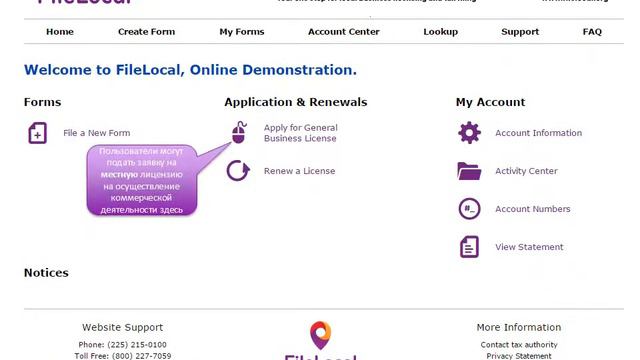640x360 pixels.
Task: Click the Privacy Statement footer link
Action: (x=519, y=356)
